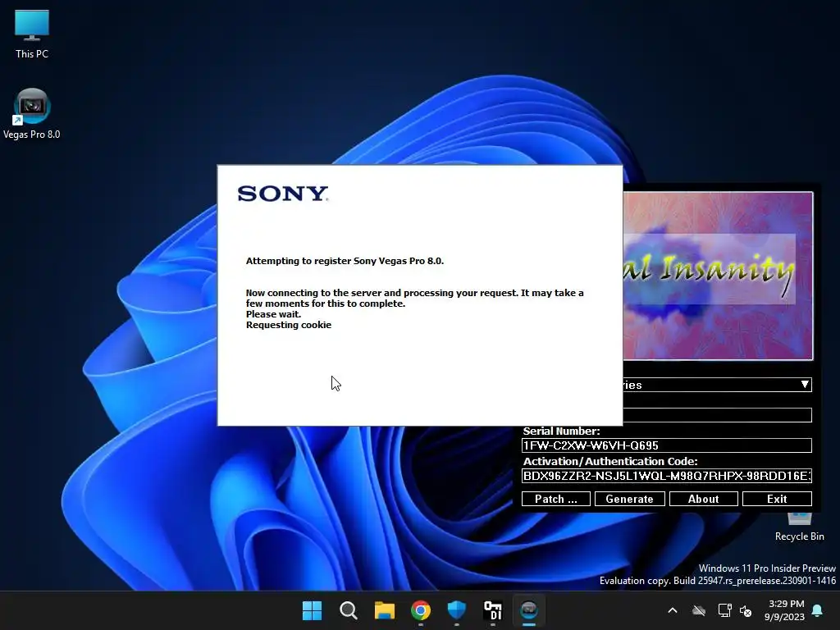This screenshot has width=840, height=630.
Task: Open the notification bell icon
Action: tap(817, 610)
